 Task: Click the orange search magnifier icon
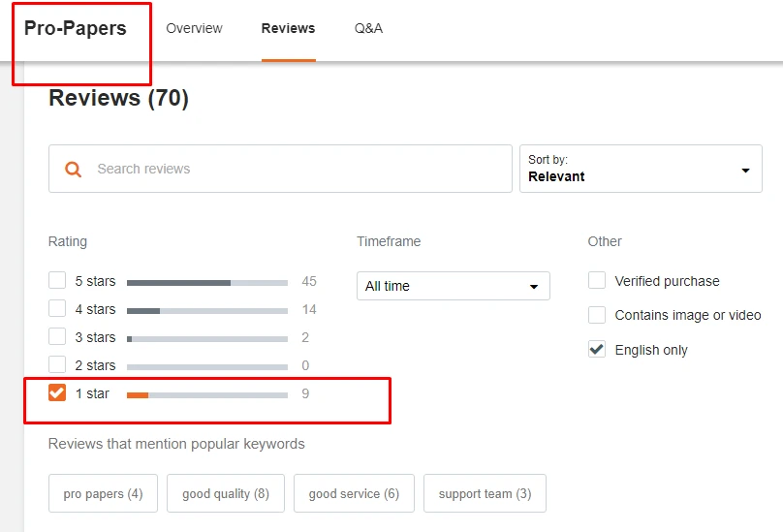pos(73,169)
